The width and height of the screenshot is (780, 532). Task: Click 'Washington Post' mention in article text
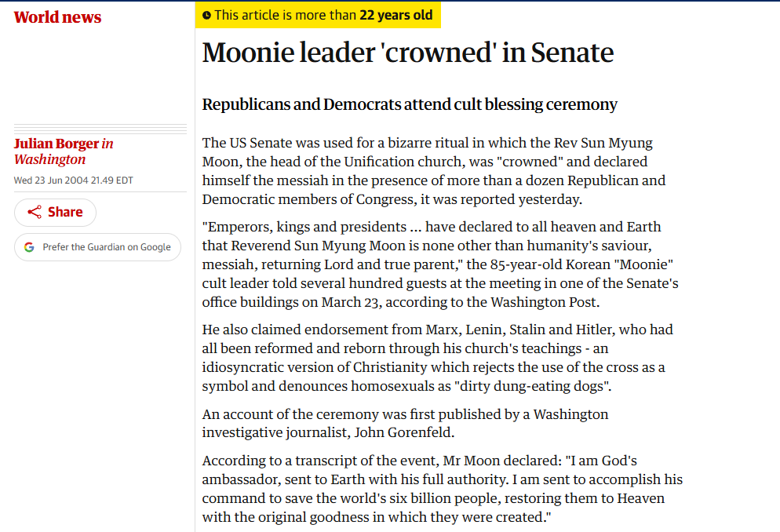point(543,302)
